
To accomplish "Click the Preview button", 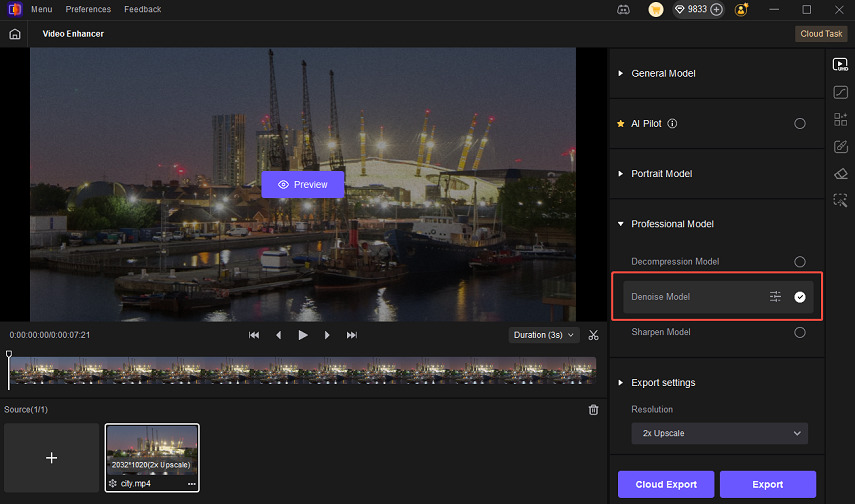I will [x=303, y=185].
